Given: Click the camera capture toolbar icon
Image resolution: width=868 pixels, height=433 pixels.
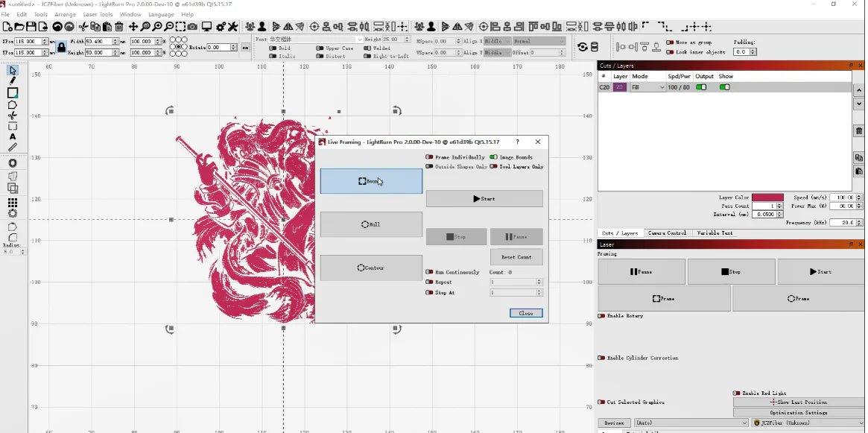Looking at the screenshot, I should pos(193,27).
